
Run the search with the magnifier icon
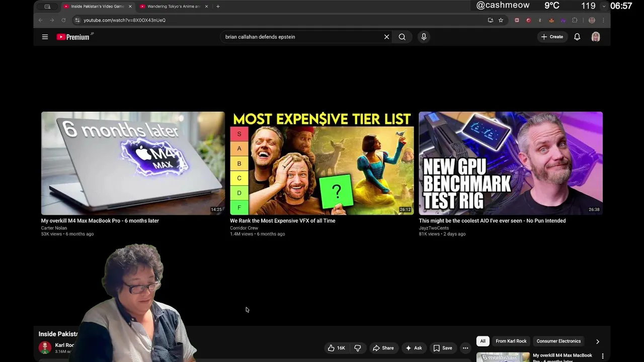click(402, 37)
